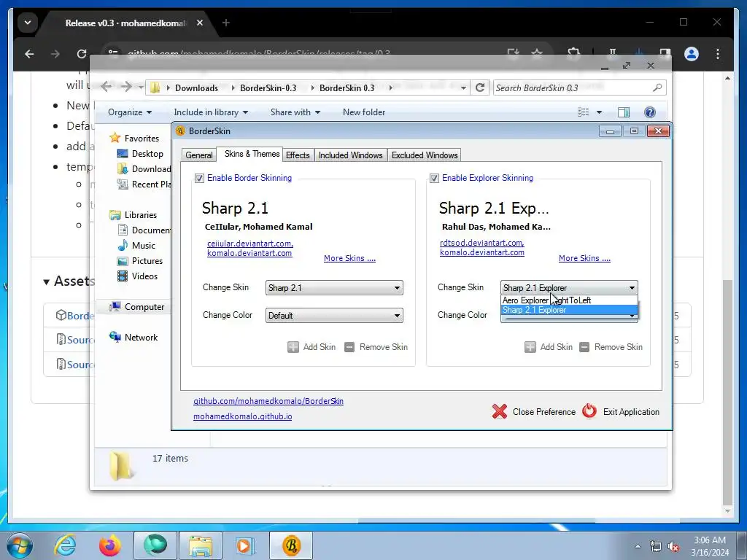Image resolution: width=747 pixels, height=560 pixels.
Task: Open the border Change Color Default dropdown
Action: point(334,315)
